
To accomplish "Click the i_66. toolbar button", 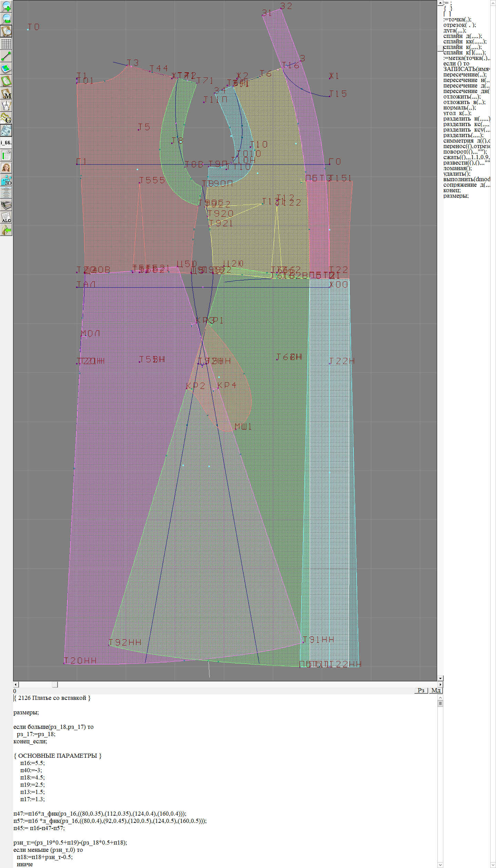I will 6,143.
